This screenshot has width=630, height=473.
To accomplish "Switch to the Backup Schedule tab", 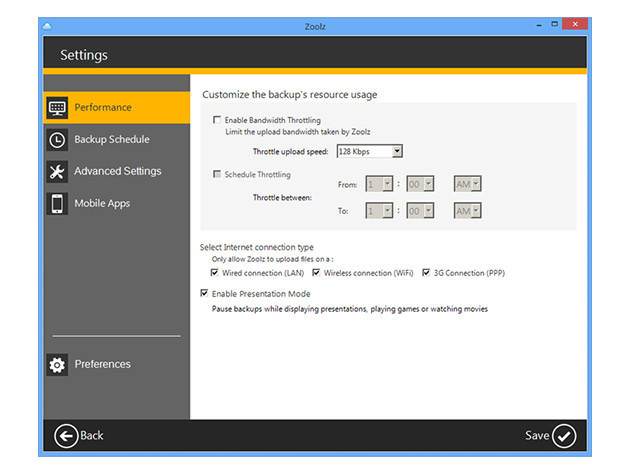I will click(x=111, y=140).
